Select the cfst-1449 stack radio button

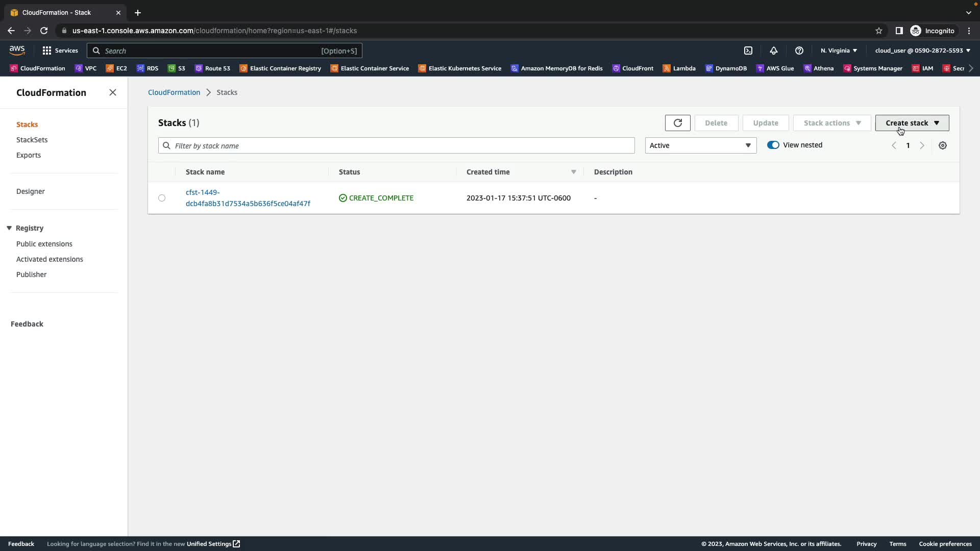pyautogui.click(x=162, y=198)
